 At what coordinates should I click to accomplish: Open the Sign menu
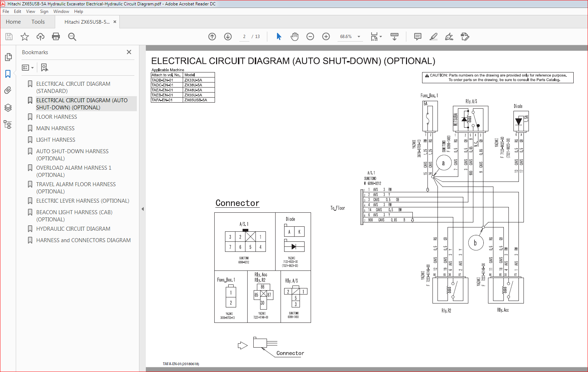coord(44,11)
